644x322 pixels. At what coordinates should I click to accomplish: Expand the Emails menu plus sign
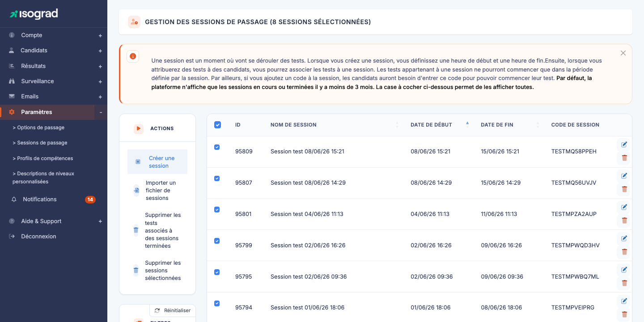pos(100,97)
